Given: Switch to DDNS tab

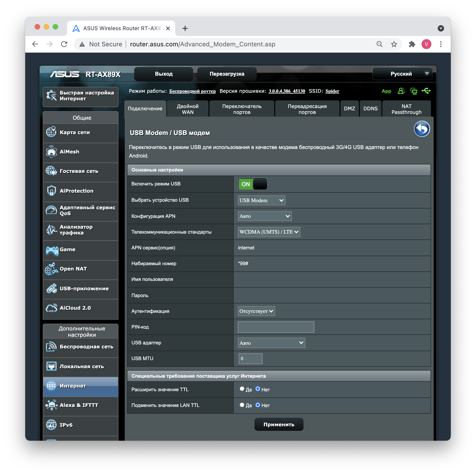Looking at the screenshot, I should pos(370,108).
